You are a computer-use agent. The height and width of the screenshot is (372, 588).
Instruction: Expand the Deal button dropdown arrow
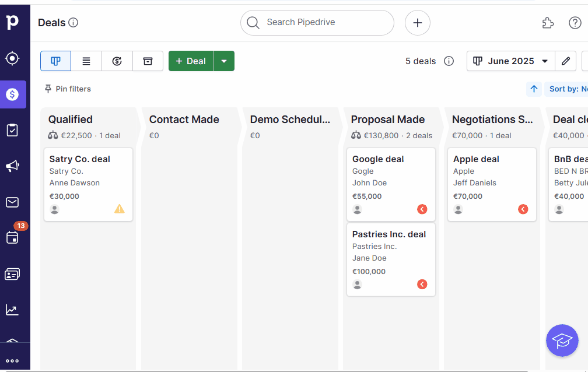click(224, 61)
